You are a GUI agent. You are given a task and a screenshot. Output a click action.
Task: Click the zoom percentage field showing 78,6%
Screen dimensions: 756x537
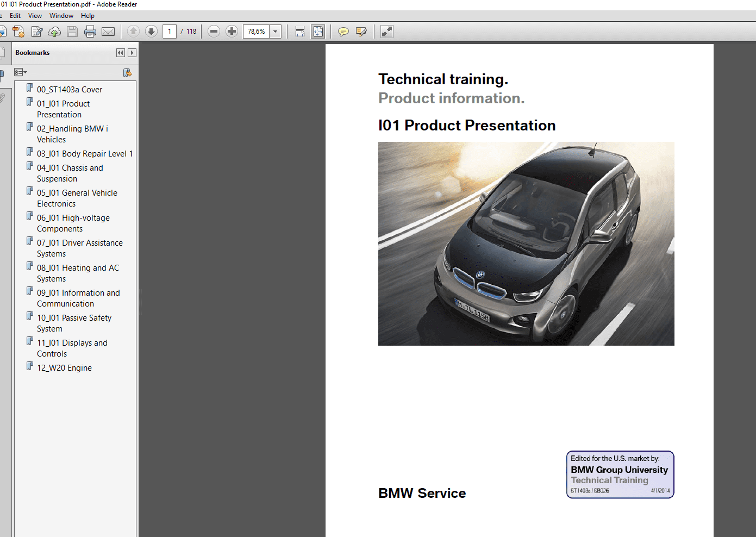point(257,32)
